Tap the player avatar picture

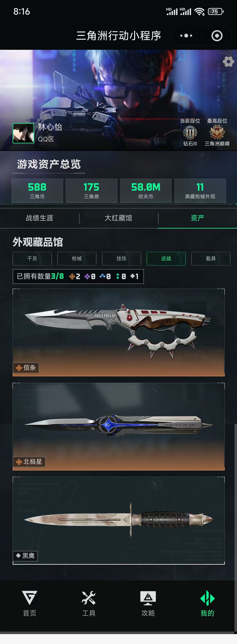click(23, 133)
